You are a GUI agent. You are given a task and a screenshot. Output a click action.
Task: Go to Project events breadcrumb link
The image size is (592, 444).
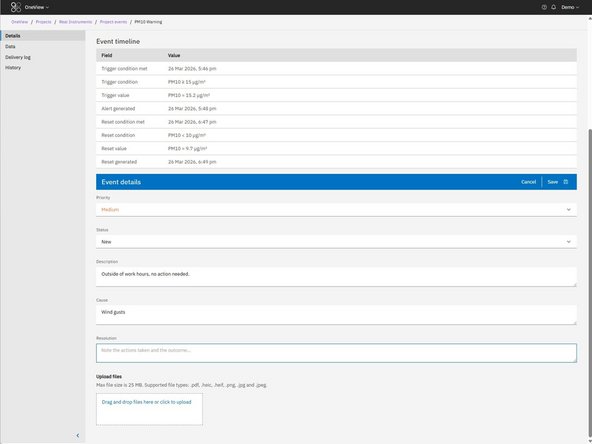[113, 22]
